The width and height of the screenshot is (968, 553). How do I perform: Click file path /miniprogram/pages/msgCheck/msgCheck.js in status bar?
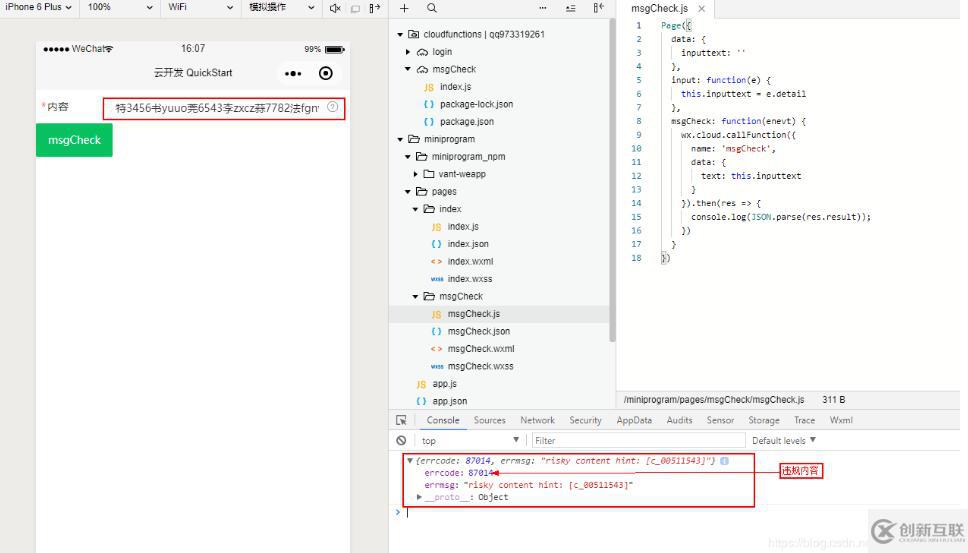pyautogui.click(x=714, y=400)
